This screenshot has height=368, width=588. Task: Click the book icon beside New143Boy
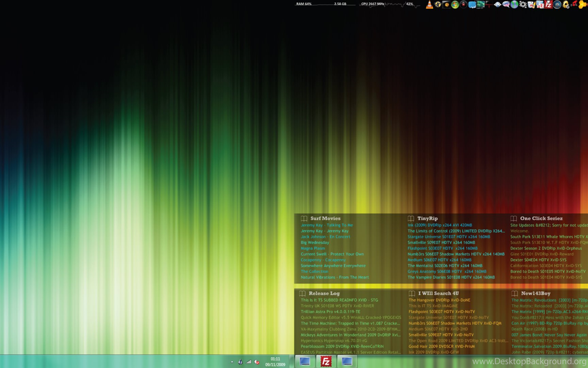[x=514, y=293]
